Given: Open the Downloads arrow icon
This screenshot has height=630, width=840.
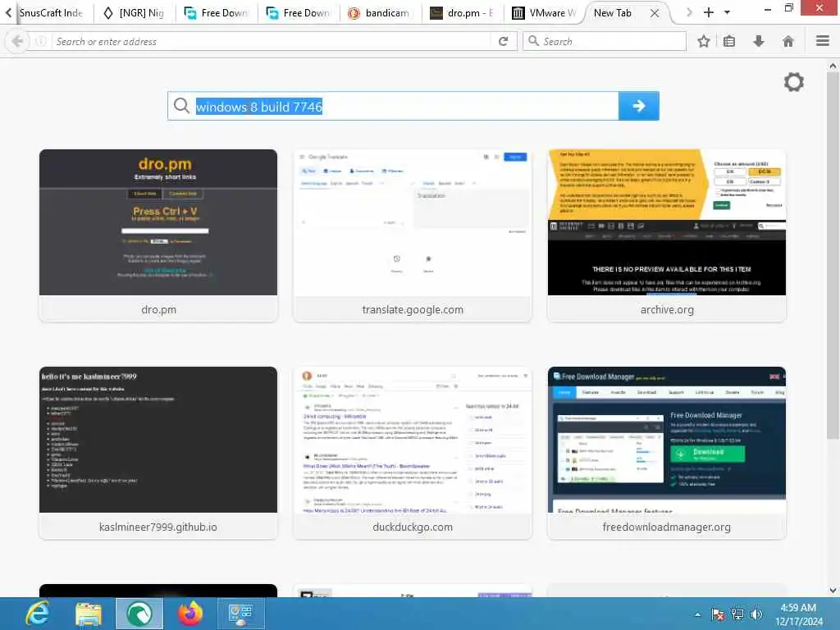Looking at the screenshot, I should (759, 41).
